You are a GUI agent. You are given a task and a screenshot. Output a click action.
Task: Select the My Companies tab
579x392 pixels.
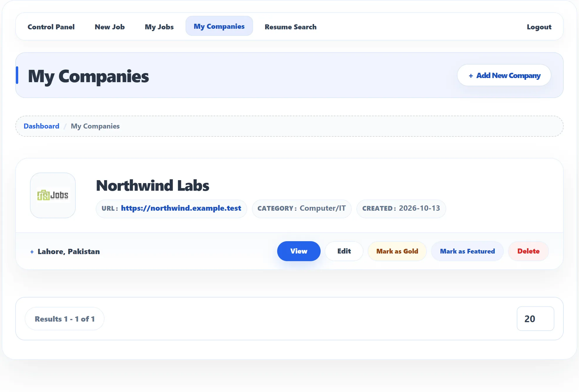(219, 26)
